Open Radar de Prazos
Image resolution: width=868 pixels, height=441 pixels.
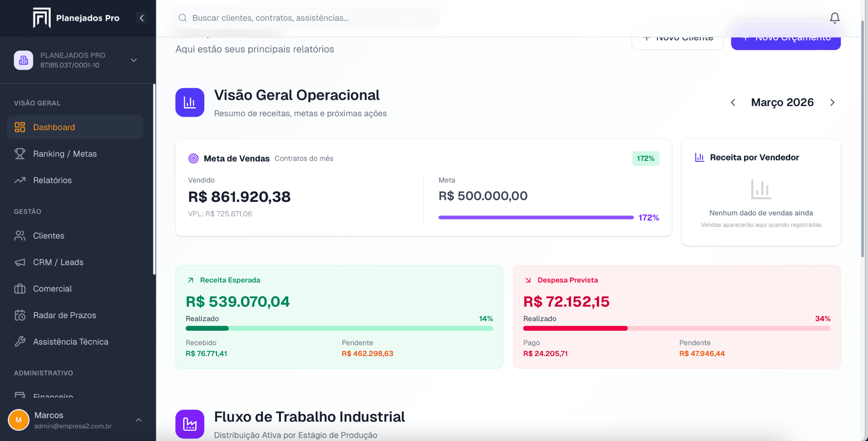coord(75,315)
